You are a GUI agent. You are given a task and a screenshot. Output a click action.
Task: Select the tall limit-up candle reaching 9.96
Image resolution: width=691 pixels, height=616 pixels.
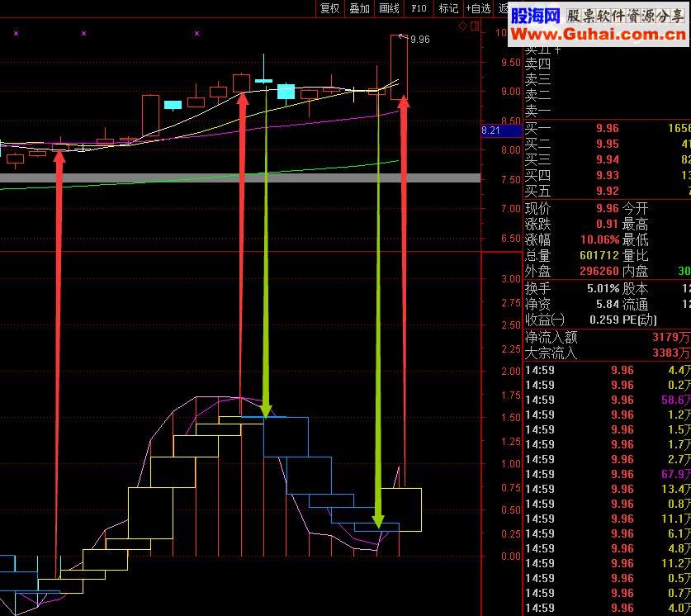[x=399, y=68]
